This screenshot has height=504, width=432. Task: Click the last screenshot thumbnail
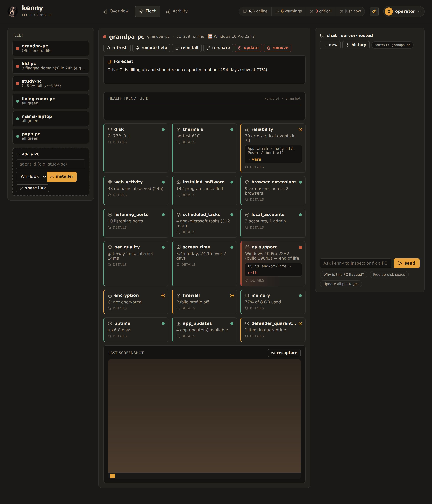[x=204, y=419]
